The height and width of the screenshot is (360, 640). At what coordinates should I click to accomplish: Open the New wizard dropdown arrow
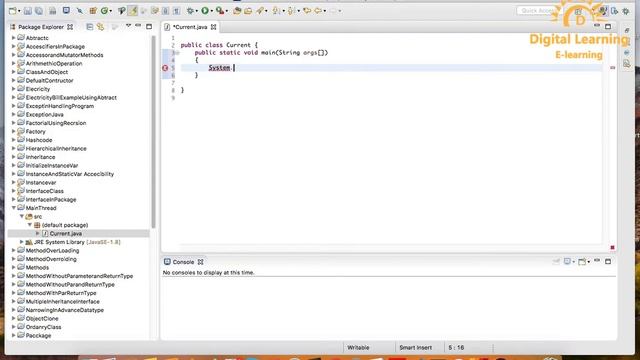coord(19,11)
